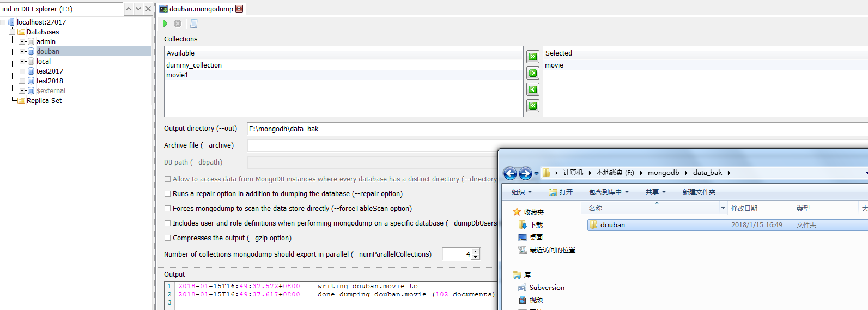The width and height of the screenshot is (868, 310).
Task: Close the douban.mongodump tab
Action: (x=239, y=9)
